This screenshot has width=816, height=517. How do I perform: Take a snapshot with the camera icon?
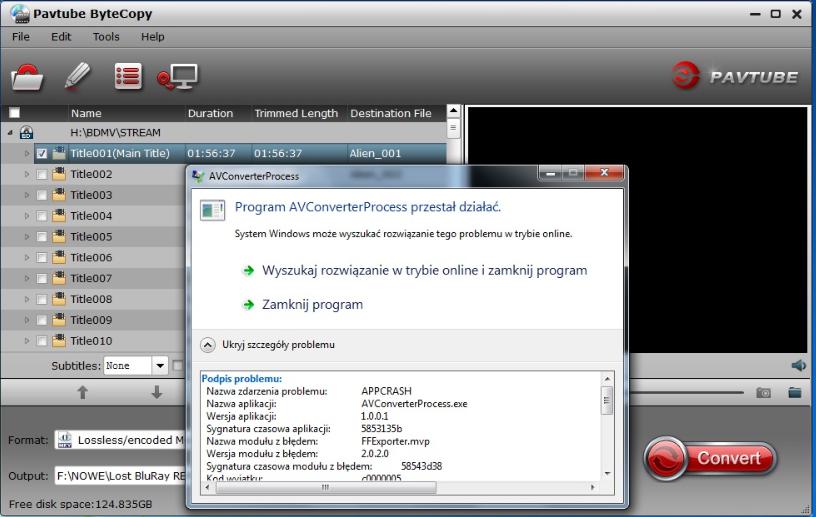[x=763, y=393]
